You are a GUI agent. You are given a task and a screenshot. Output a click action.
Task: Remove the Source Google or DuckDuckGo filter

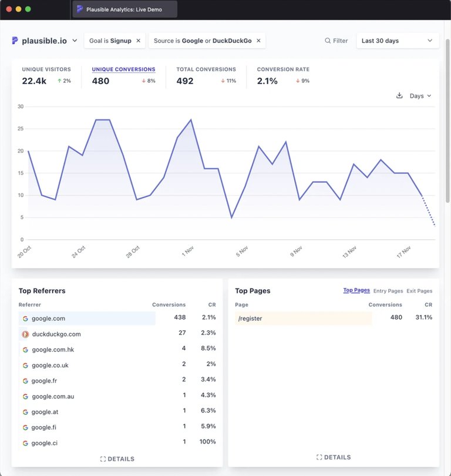[x=258, y=41]
